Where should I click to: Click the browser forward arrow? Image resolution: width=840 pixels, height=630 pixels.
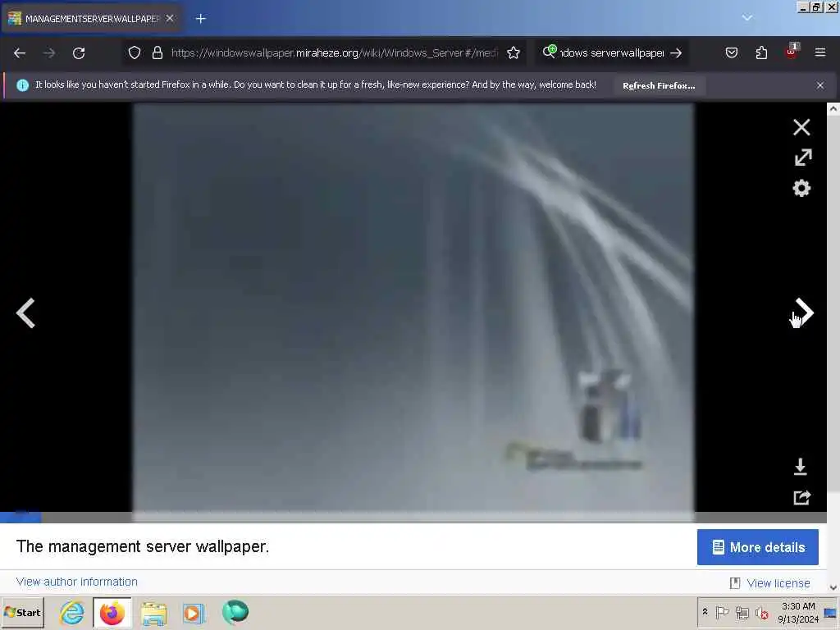click(49, 53)
